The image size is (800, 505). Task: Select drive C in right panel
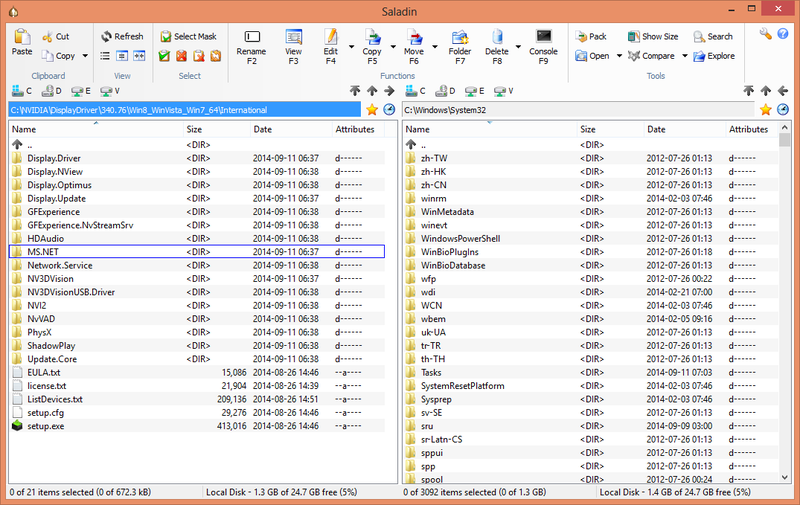point(415,91)
